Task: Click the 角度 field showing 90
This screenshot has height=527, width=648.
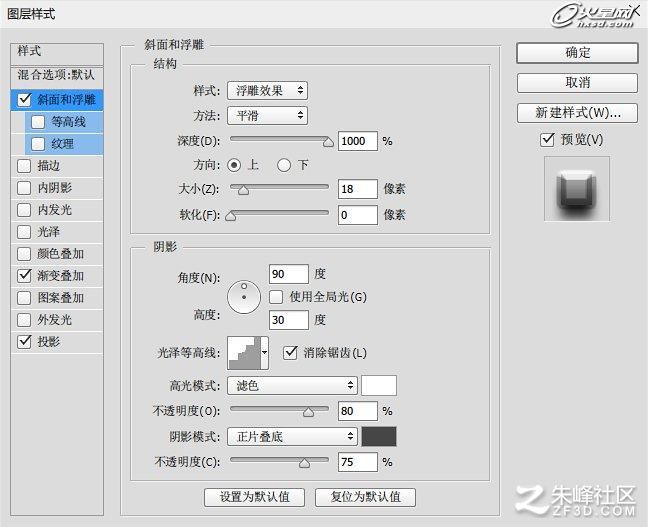Action: (x=288, y=274)
